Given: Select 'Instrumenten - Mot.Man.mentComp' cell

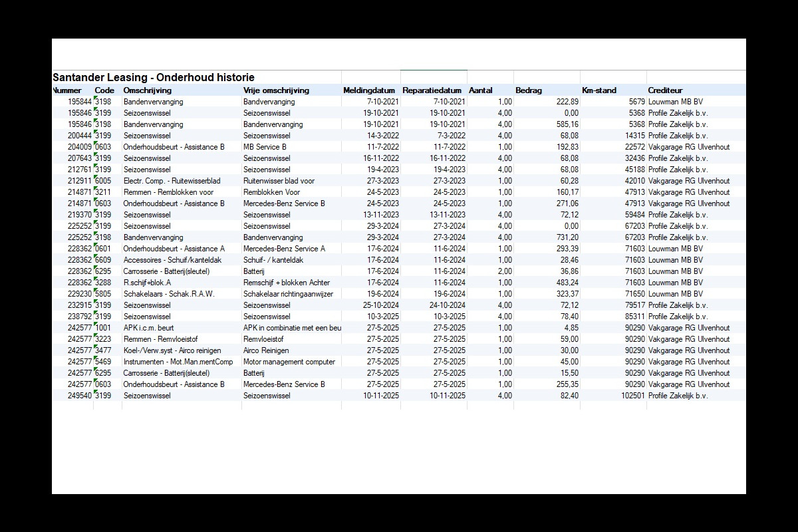Looking at the screenshot, I should 178,362.
